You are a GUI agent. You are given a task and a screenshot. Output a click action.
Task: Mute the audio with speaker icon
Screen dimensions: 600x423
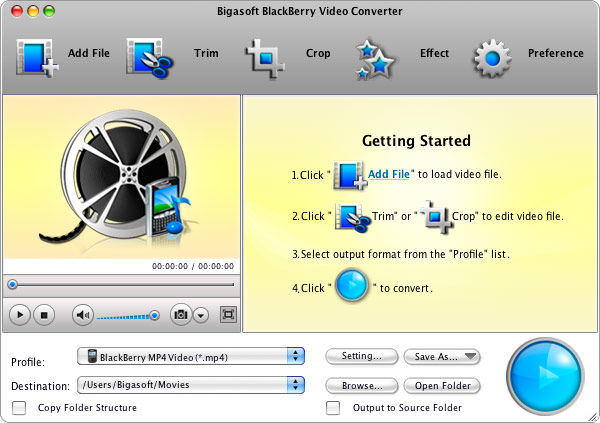83,315
